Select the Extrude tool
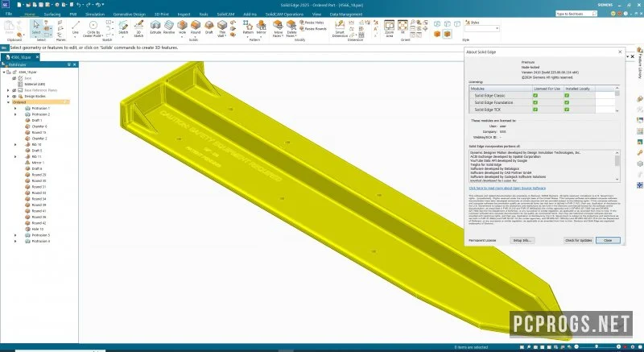The width and height of the screenshot is (644, 352). pyautogui.click(x=155, y=27)
